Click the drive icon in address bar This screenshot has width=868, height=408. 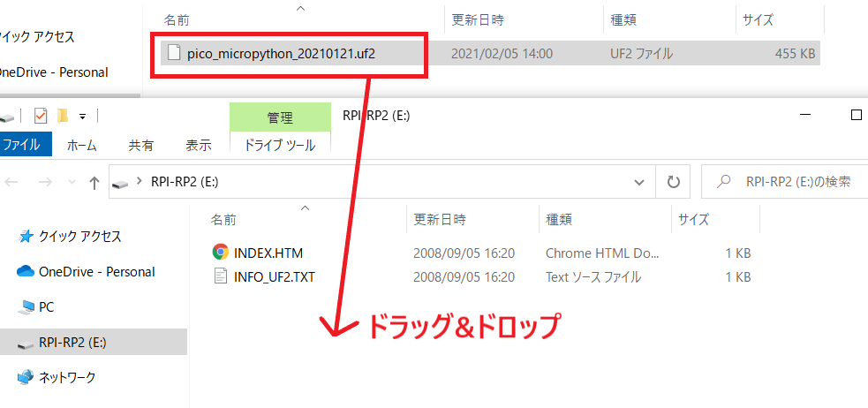click(121, 183)
